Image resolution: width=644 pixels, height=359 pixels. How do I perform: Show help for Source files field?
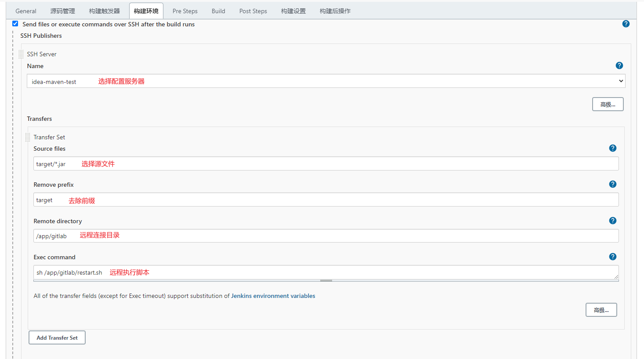pos(613,148)
